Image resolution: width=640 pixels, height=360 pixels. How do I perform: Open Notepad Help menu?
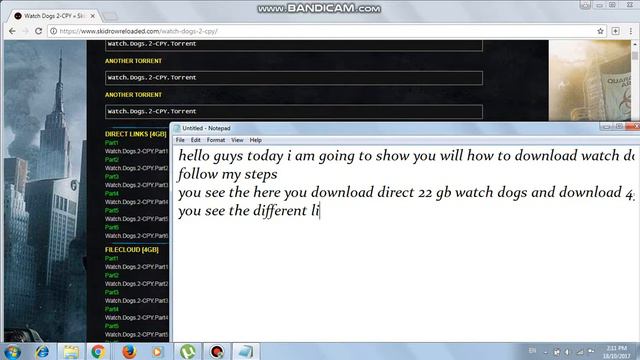click(x=256, y=140)
